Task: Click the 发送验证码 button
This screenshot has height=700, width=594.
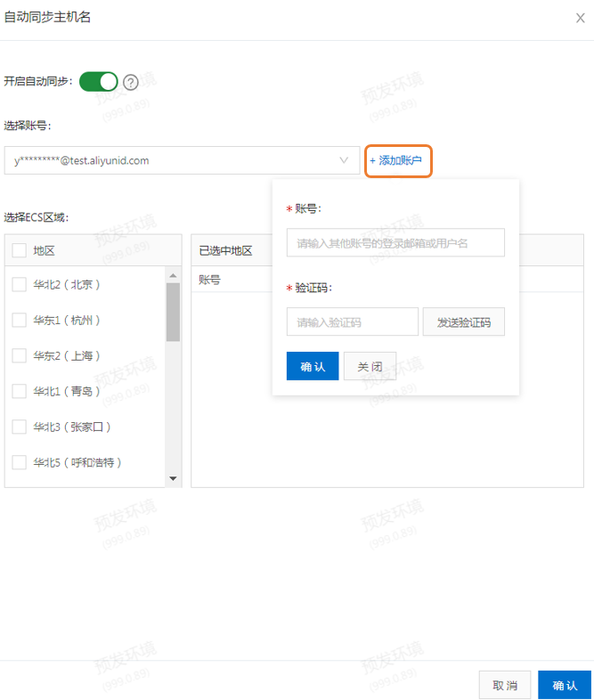Action: pos(464,322)
